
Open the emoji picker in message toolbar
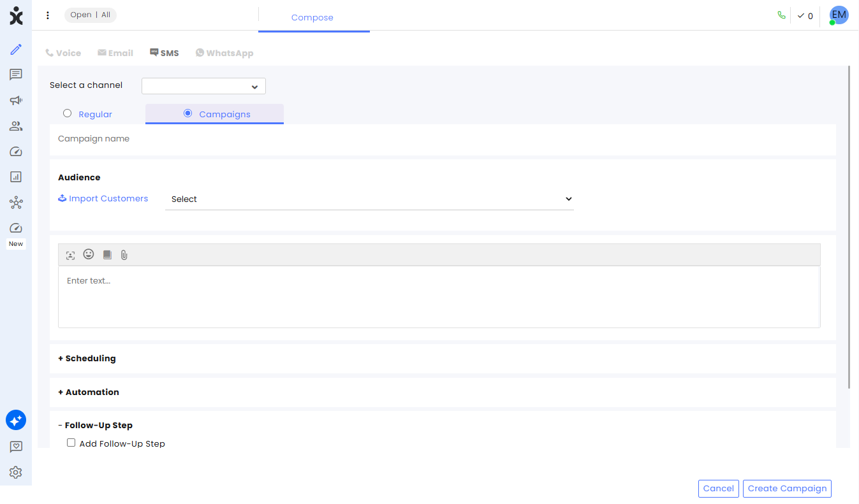[x=89, y=254]
